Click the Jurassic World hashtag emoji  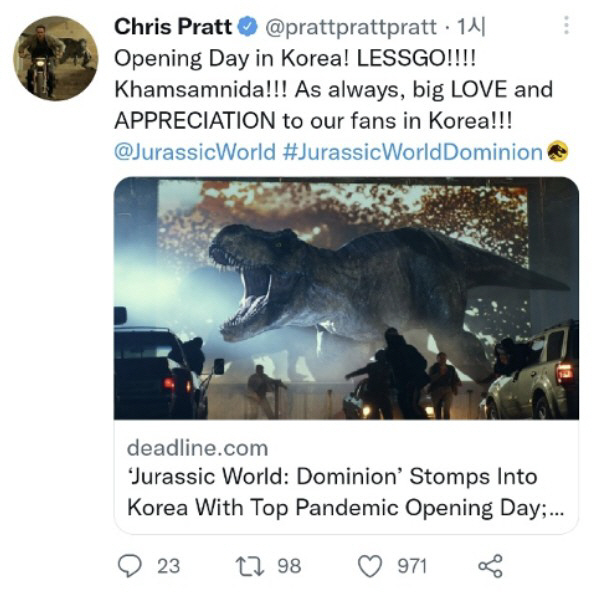click(558, 151)
